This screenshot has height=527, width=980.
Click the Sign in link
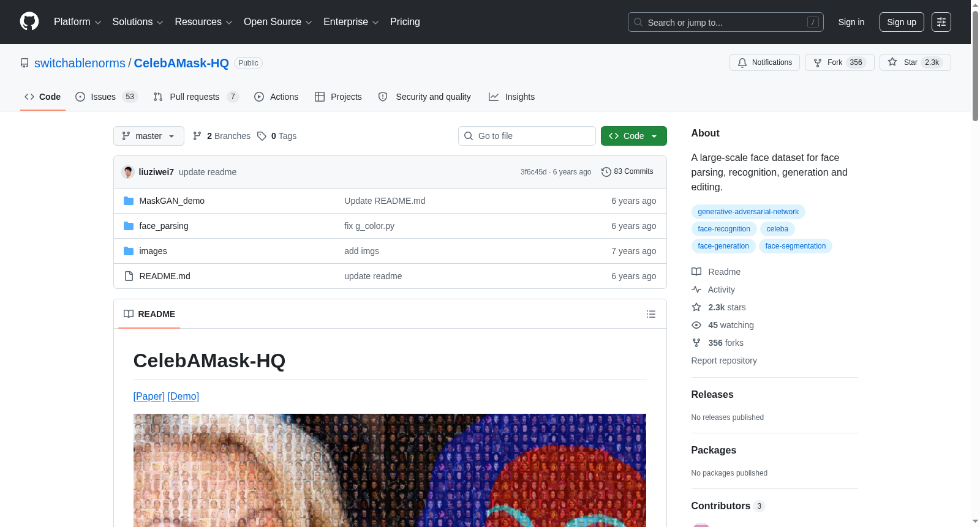click(851, 22)
